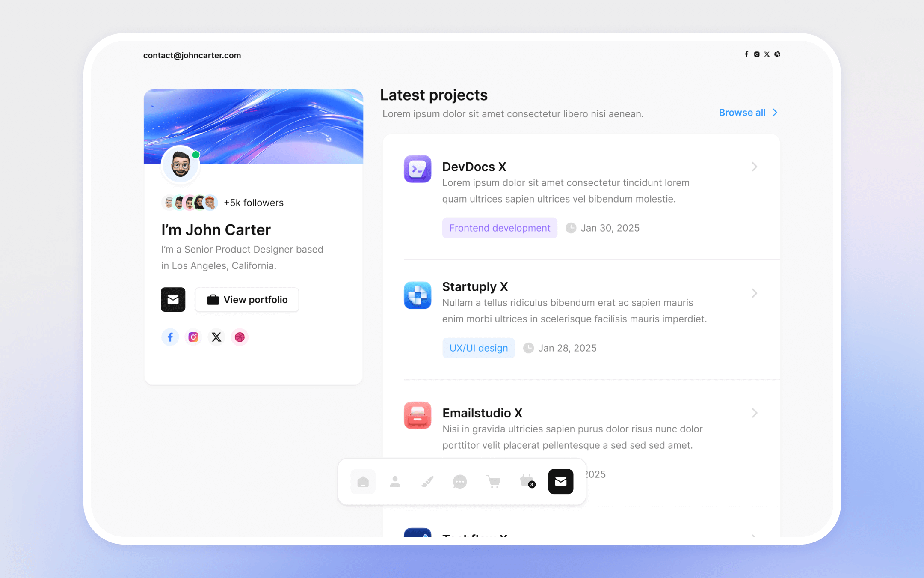Open the Instagram circle icon in the profile card
The image size is (924, 578).
pyautogui.click(x=193, y=337)
